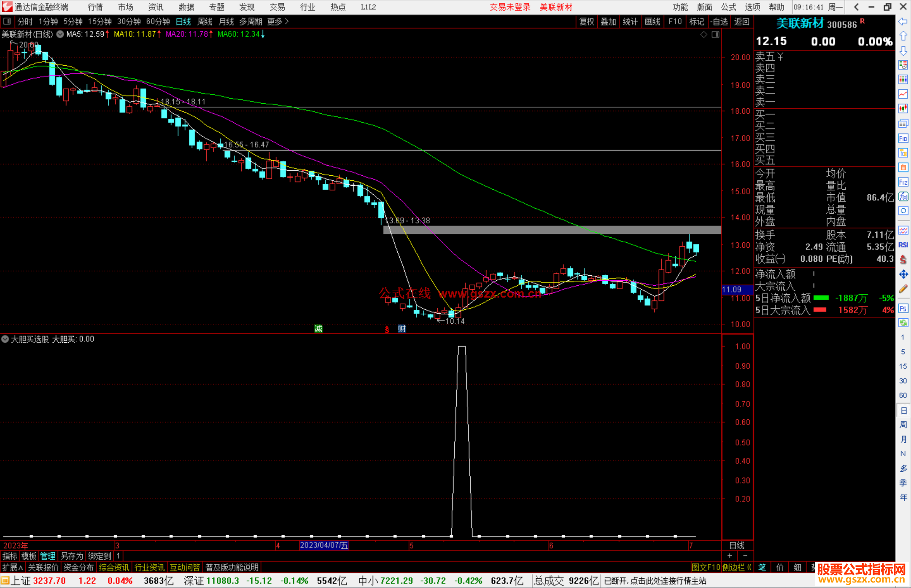Click the 复权 button in chart toolbar

pyautogui.click(x=586, y=21)
